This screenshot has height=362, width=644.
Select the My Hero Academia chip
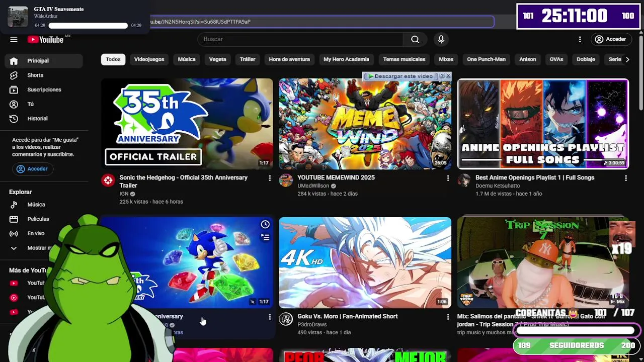pyautogui.click(x=346, y=59)
